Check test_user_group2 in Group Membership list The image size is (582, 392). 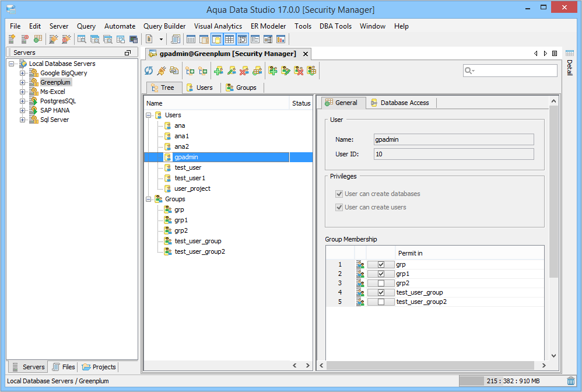tap(381, 302)
